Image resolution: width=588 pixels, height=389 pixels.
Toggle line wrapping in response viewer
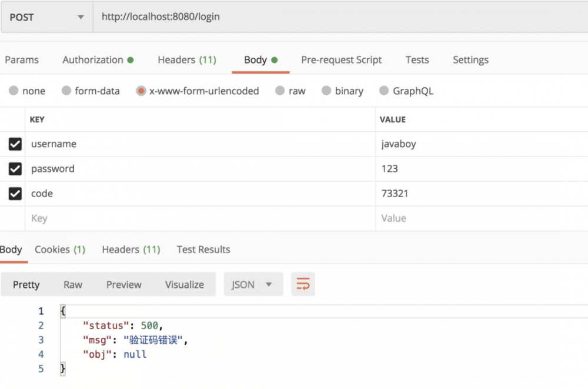[303, 284]
